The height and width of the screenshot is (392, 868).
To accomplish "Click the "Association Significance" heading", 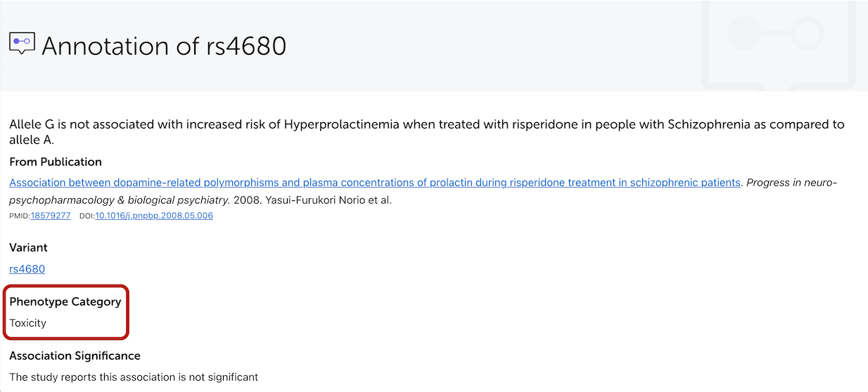I will coord(75,355).
